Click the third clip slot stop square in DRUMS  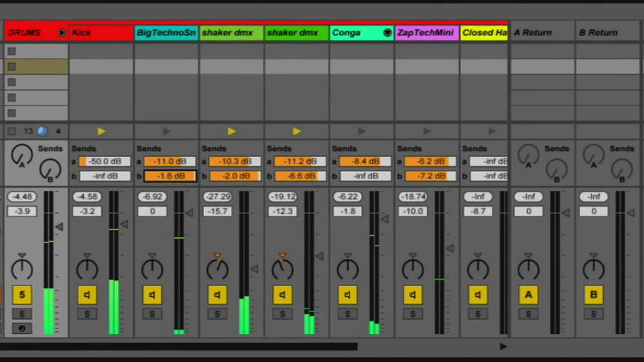click(x=12, y=82)
